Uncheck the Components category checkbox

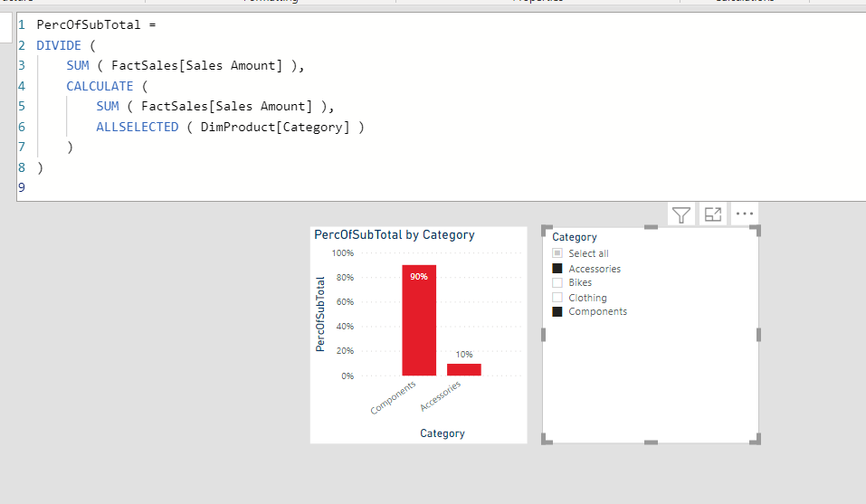[557, 311]
